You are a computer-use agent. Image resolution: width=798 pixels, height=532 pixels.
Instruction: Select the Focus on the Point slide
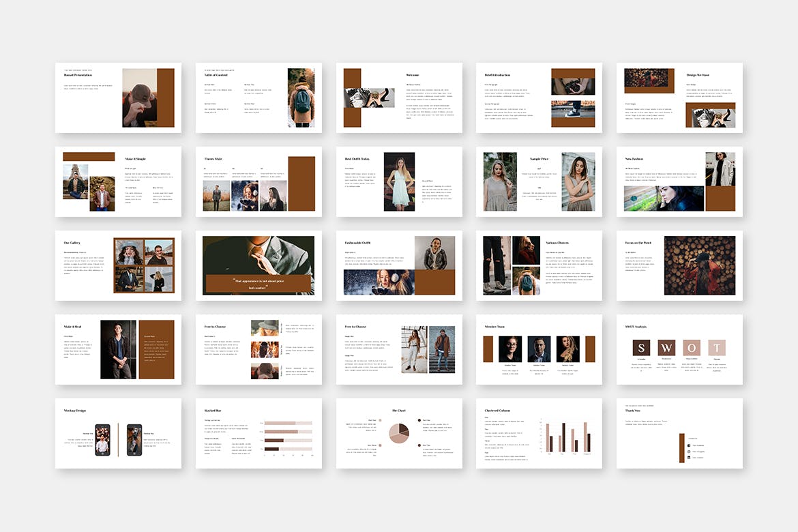point(679,265)
